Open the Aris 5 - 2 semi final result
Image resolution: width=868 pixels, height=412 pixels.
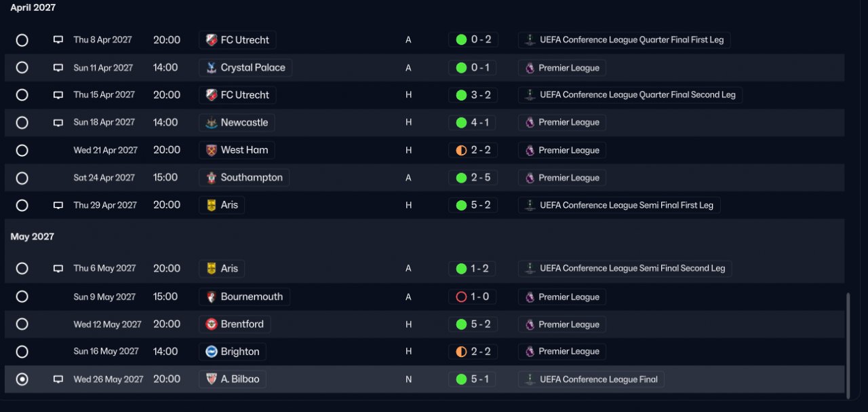tap(473, 205)
